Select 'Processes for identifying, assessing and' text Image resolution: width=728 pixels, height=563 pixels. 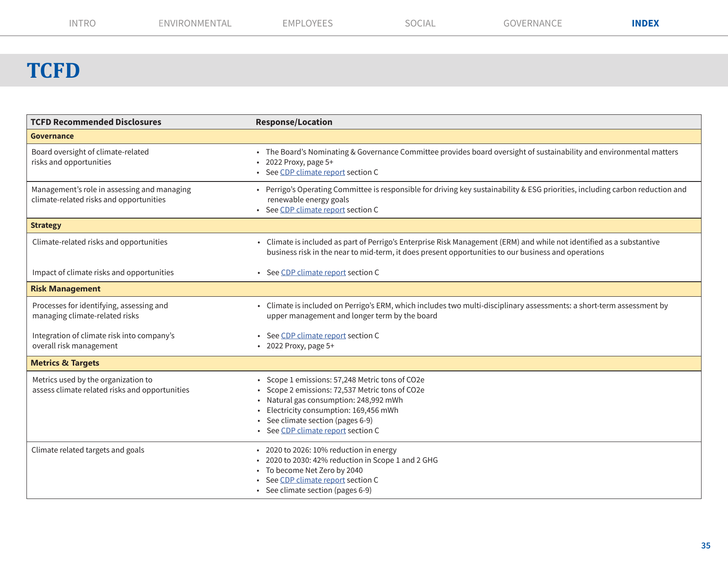click(x=100, y=306)
